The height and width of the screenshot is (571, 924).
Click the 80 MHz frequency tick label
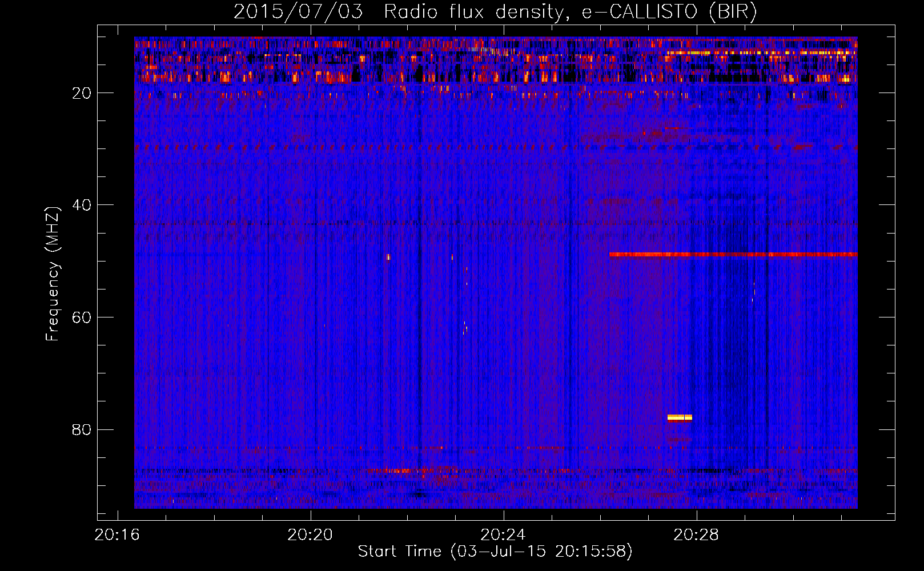point(82,429)
